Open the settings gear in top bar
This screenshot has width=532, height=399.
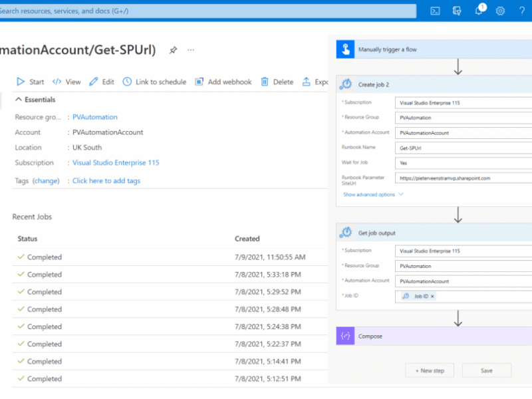tap(500, 11)
